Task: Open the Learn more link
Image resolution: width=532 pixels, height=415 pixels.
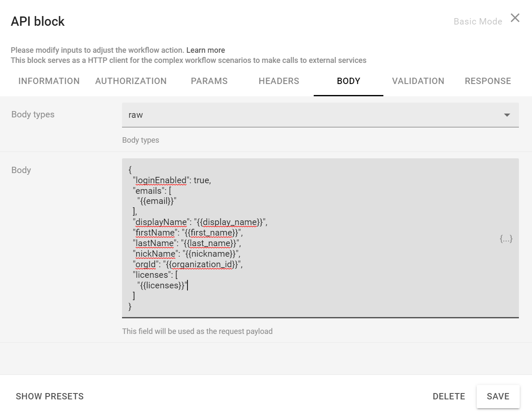Action: (206, 50)
